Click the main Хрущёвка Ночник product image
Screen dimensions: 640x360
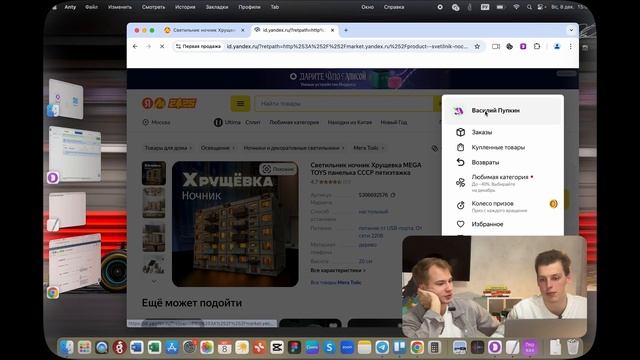tap(235, 224)
